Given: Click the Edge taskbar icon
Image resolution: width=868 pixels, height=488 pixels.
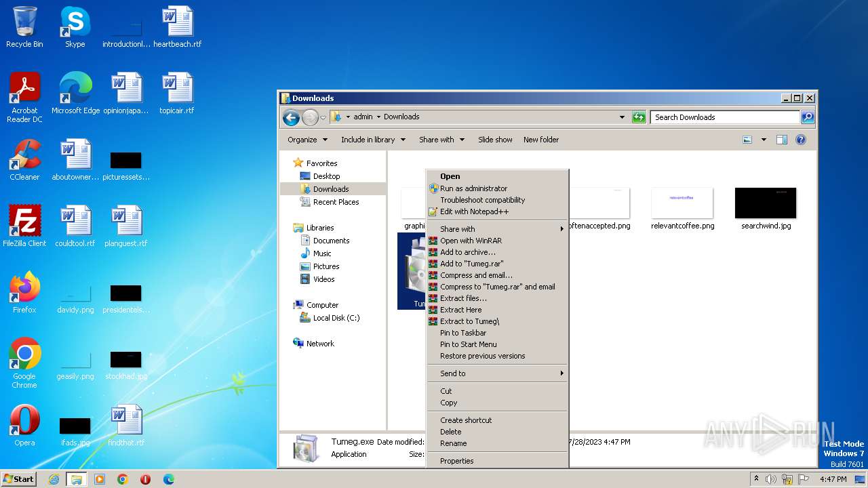Looking at the screenshot, I should [x=168, y=479].
